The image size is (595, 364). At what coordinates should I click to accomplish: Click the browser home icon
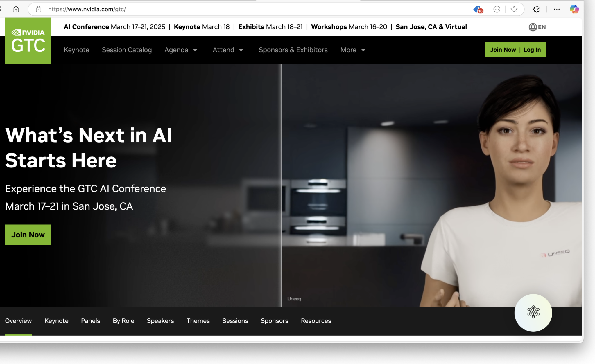point(16,9)
